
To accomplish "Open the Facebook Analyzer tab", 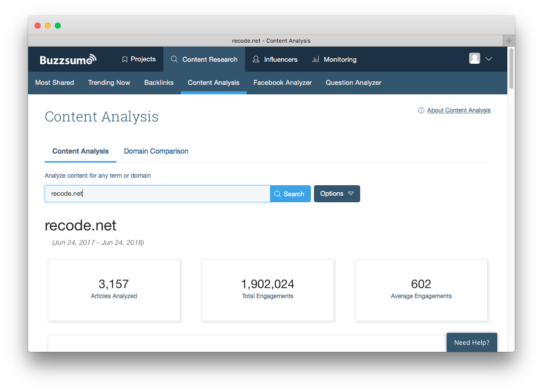I will (x=283, y=83).
